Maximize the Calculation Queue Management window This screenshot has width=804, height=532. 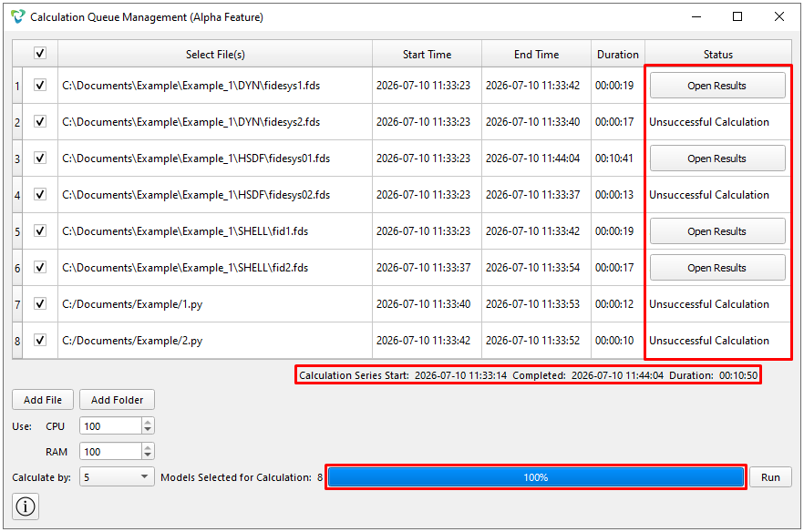point(737,16)
